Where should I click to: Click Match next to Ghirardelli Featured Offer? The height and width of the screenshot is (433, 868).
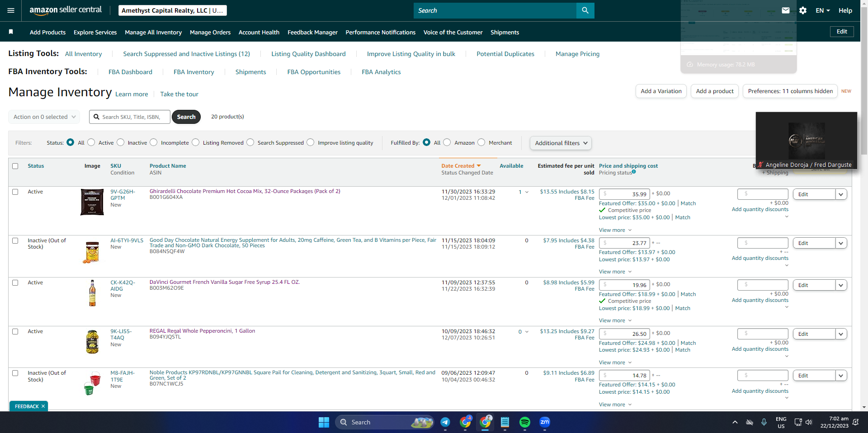[688, 203]
